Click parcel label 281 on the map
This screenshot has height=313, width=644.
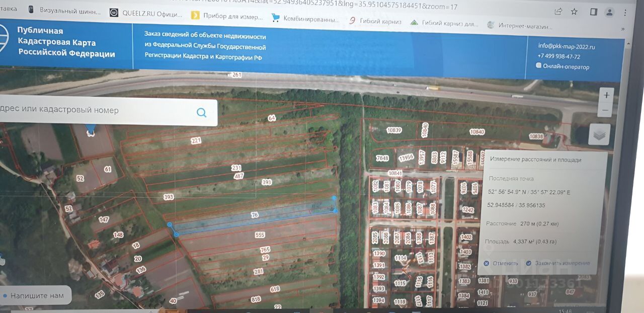coord(259,272)
